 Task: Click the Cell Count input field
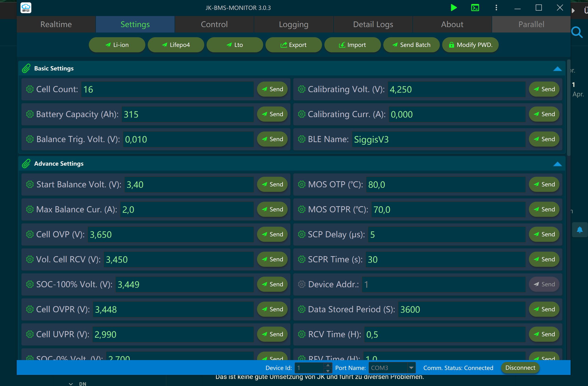[x=167, y=89]
